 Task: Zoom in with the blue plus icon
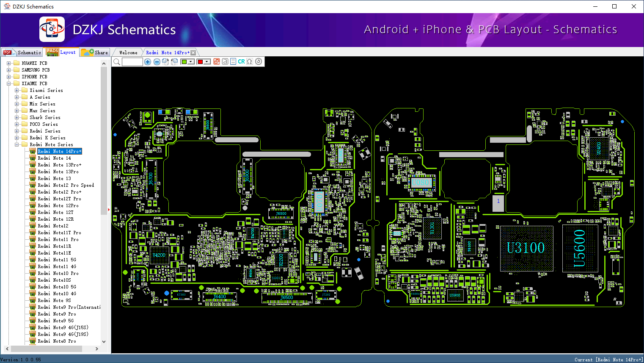[x=148, y=62]
